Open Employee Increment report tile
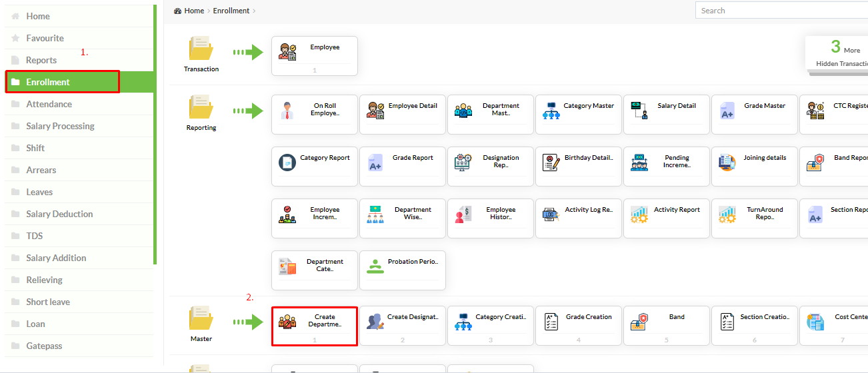Image resolution: width=868 pixels, height=373 pixels. (315, 218)
